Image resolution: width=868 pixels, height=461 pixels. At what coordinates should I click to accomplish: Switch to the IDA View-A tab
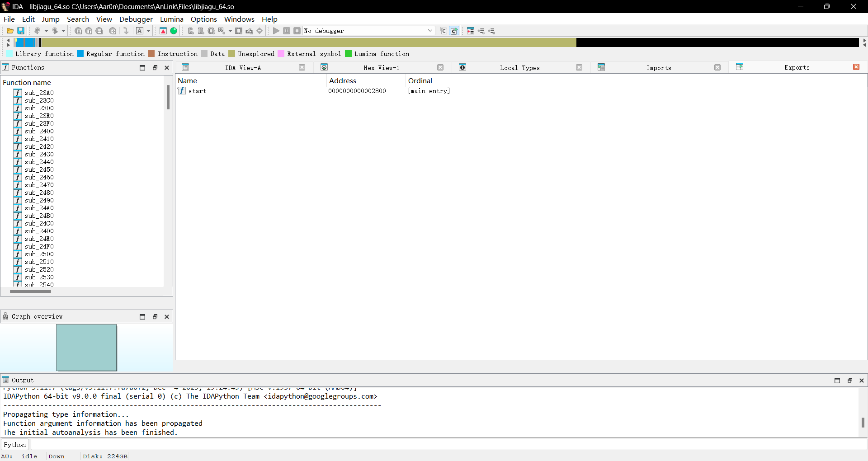pyautogui.click(x=243, y=68)
